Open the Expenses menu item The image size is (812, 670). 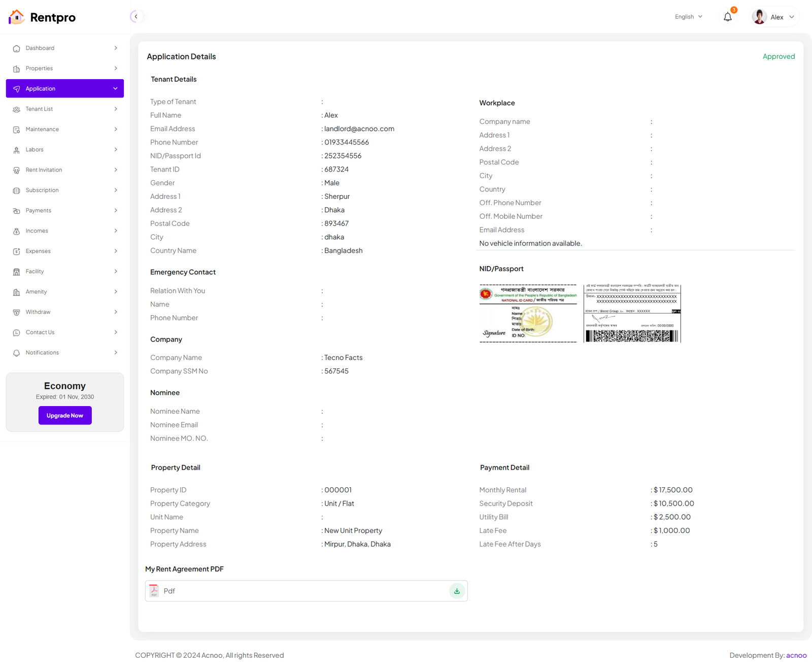(38, 251)
